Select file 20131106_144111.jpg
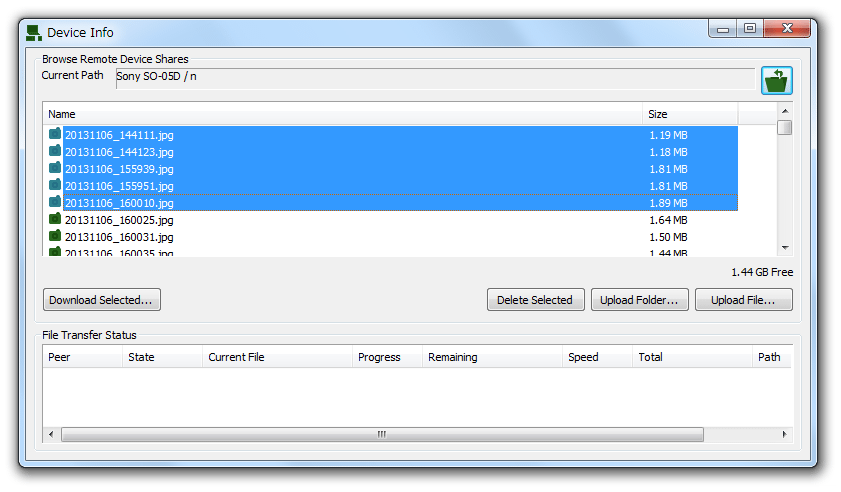The width and height of the screenshot is (841, 492). coord(119,135)
